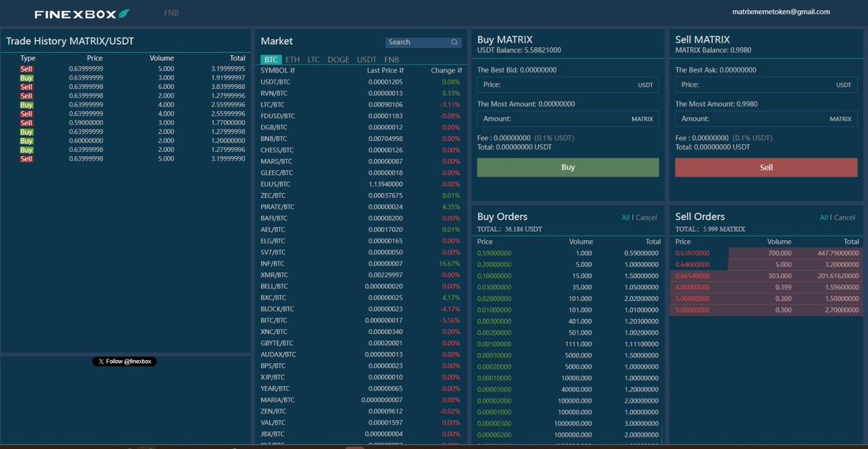Click the red Sell button

coord(765,166)
